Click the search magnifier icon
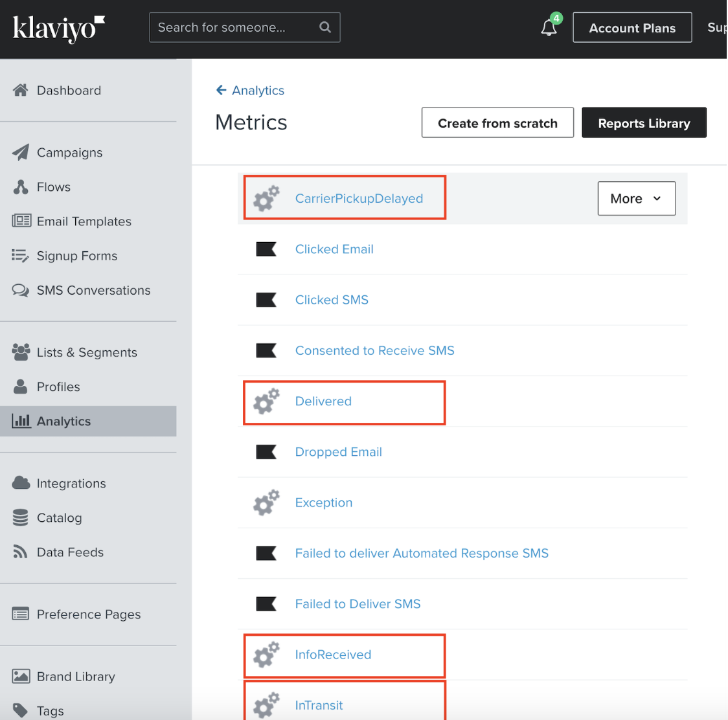Screen dimensions: 728x720 click(325, 27)
